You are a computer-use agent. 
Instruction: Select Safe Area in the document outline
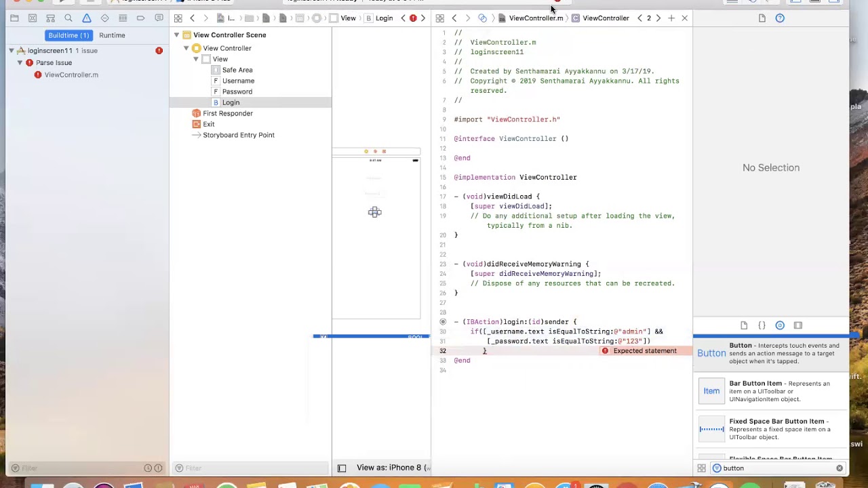(237, 70)
